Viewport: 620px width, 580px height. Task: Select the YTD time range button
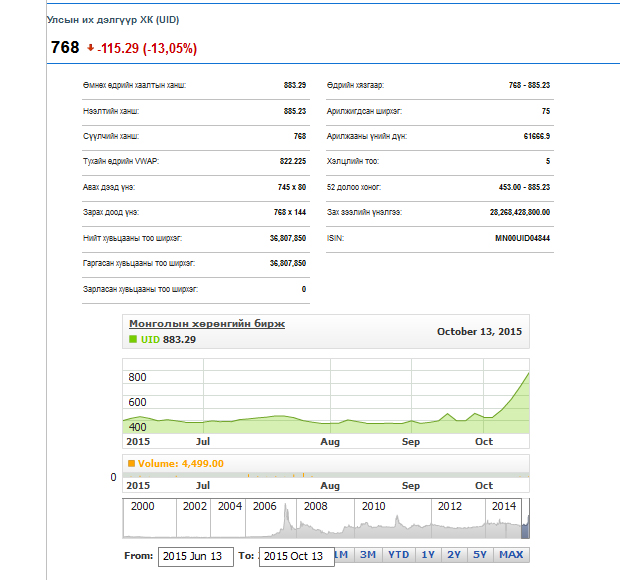coord(398,555)
